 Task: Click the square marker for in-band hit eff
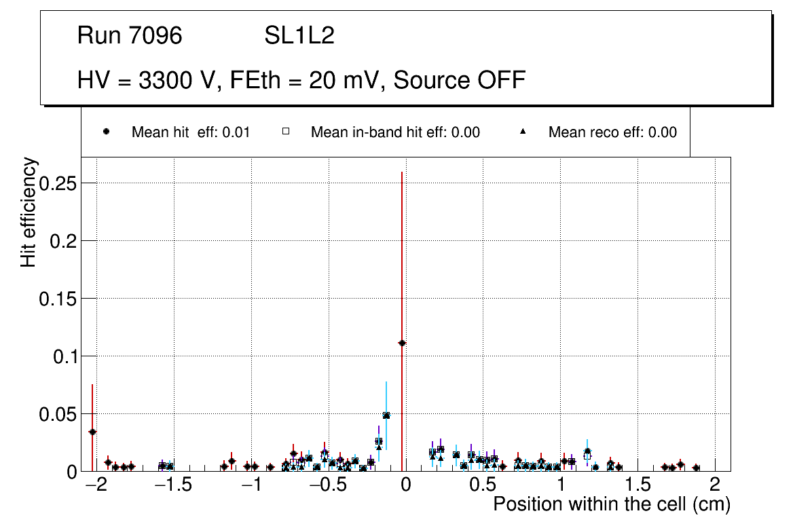click(x=286, y=132)
